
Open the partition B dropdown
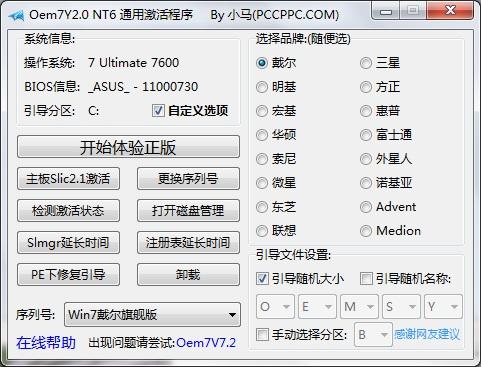point(373,334)
